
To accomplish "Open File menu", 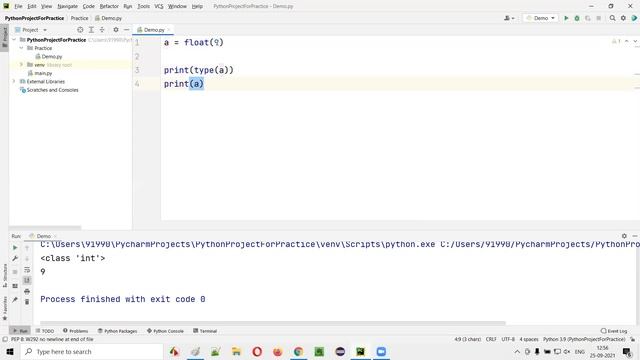I will coord(18,6).
